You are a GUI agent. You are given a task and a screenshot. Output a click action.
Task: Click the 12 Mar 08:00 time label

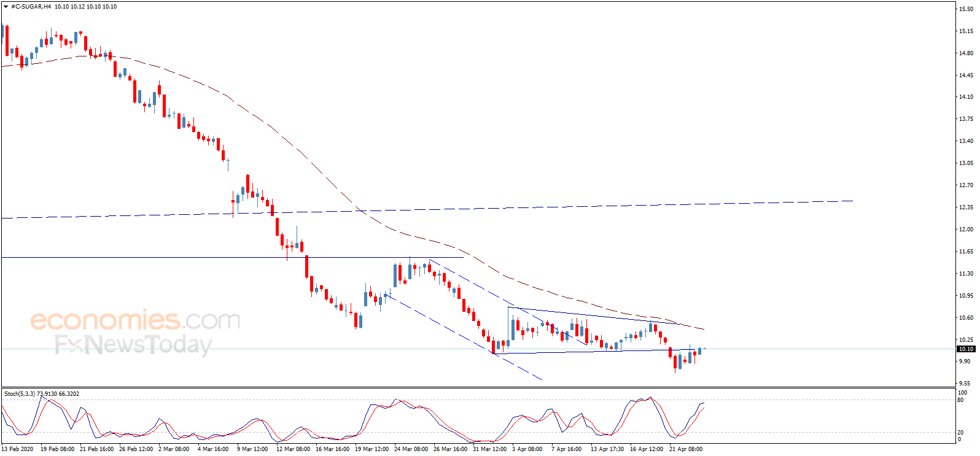coord(293,449)
